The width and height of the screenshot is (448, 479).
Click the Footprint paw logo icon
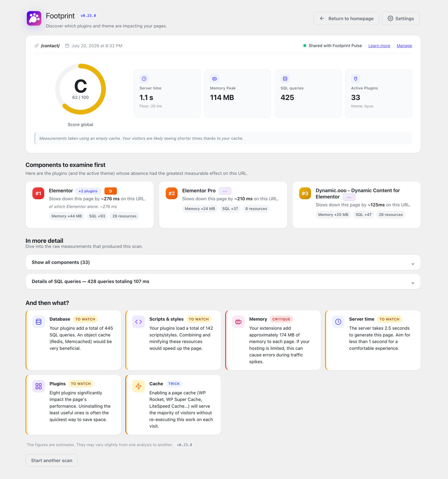point(34,18)
